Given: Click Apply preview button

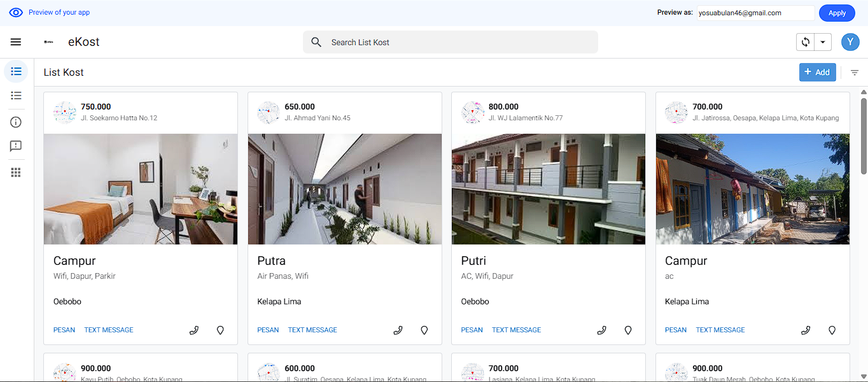Looking at the screenshot, I should tap(837, 13).
